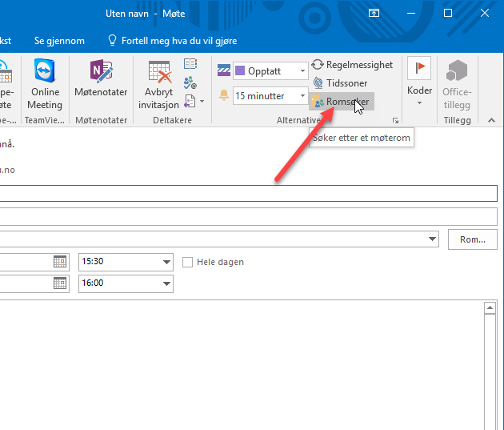Open start date calendar picker
The width and height of the screenshot is (504, 430).
point(60,262)
